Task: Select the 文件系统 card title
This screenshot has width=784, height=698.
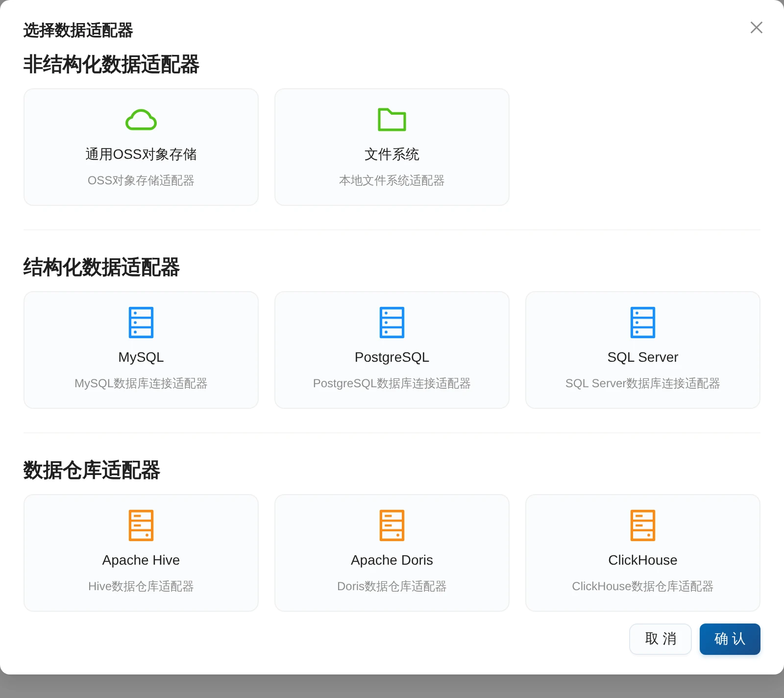Action: (x=392, y=154)
